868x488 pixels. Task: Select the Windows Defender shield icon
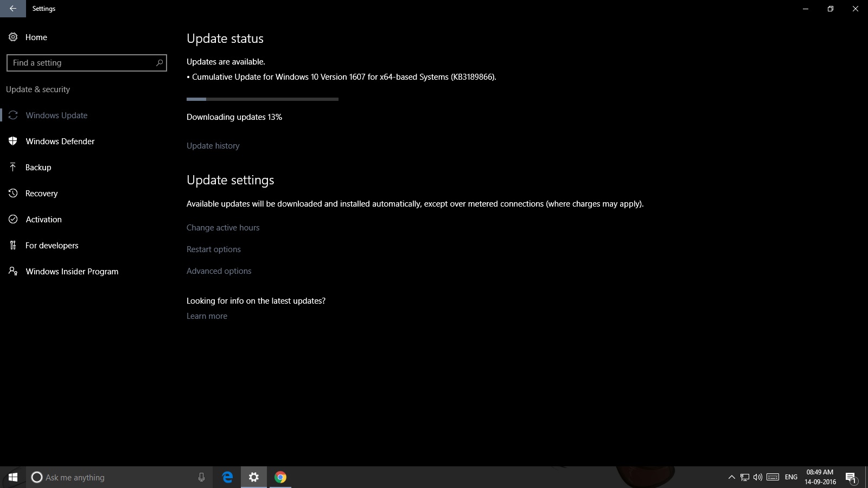(x=13, y=141)
